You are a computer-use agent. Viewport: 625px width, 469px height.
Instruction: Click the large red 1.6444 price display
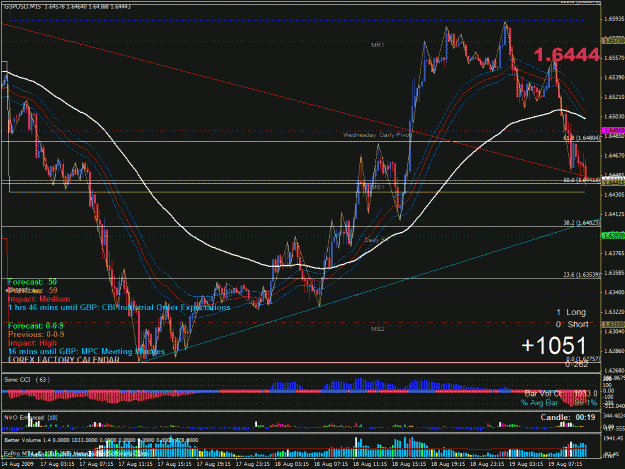tap(566, 55)
